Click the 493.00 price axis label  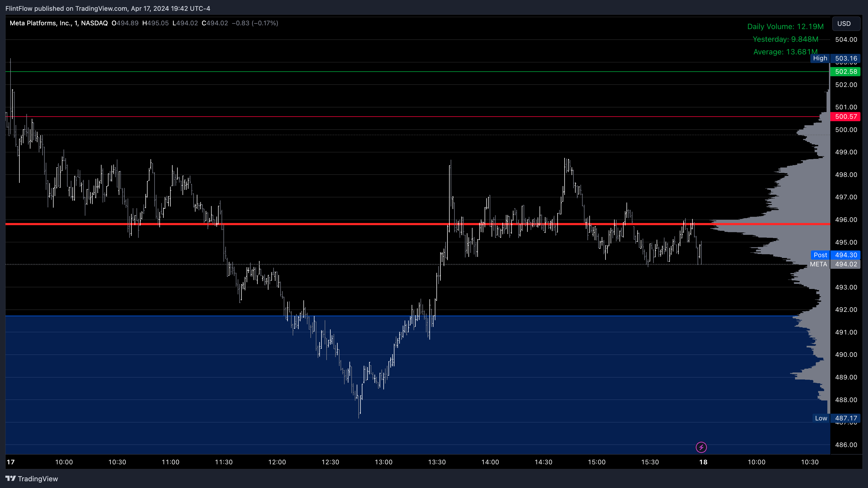[846, 287]
